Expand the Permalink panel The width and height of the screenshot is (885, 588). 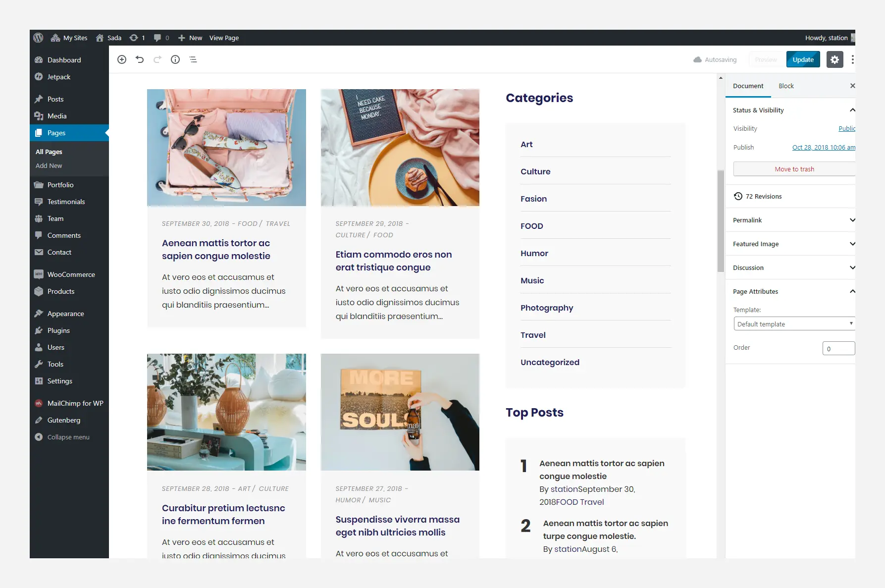click(852, 220)
